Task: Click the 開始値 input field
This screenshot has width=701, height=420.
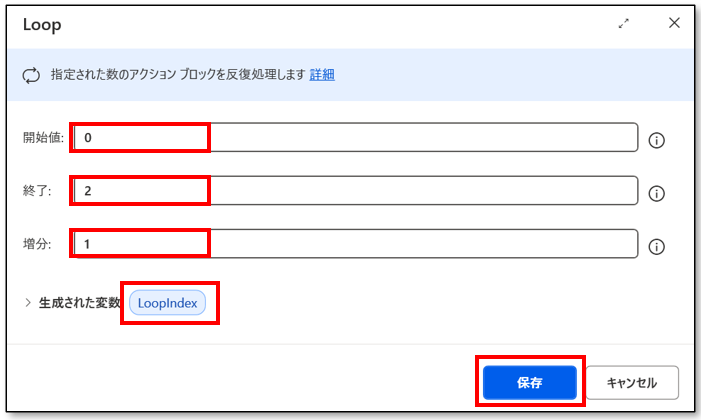Action: [x=355, y=138]
